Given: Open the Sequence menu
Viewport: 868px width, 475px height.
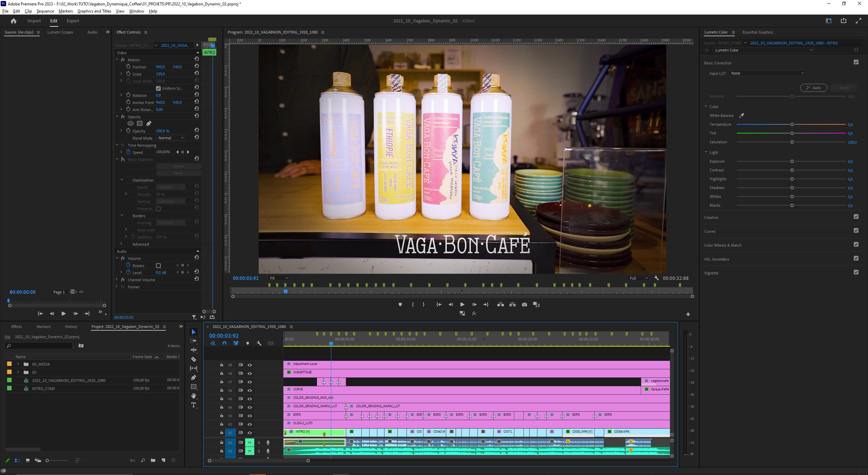Looking at the screenshot, I should click(45, 11).
